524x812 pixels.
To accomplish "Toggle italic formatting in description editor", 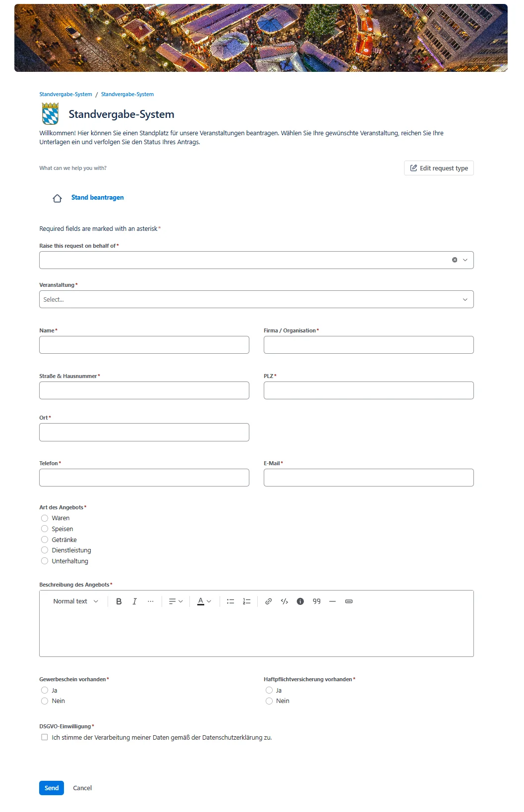I will pos(134,601).
